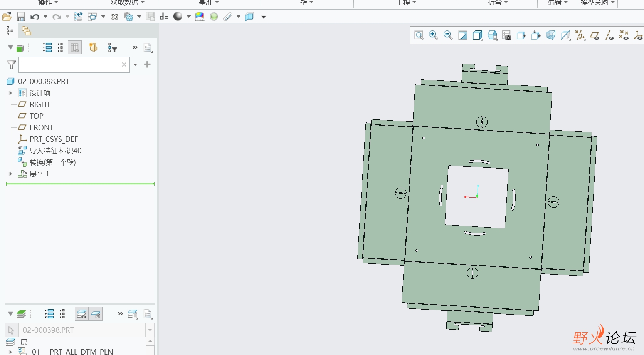The height and width of the screenshot is (355, 644).
Task: Open the dropdown next to appearance sphere
Action: pyautogui.click(x=188, y=17)
